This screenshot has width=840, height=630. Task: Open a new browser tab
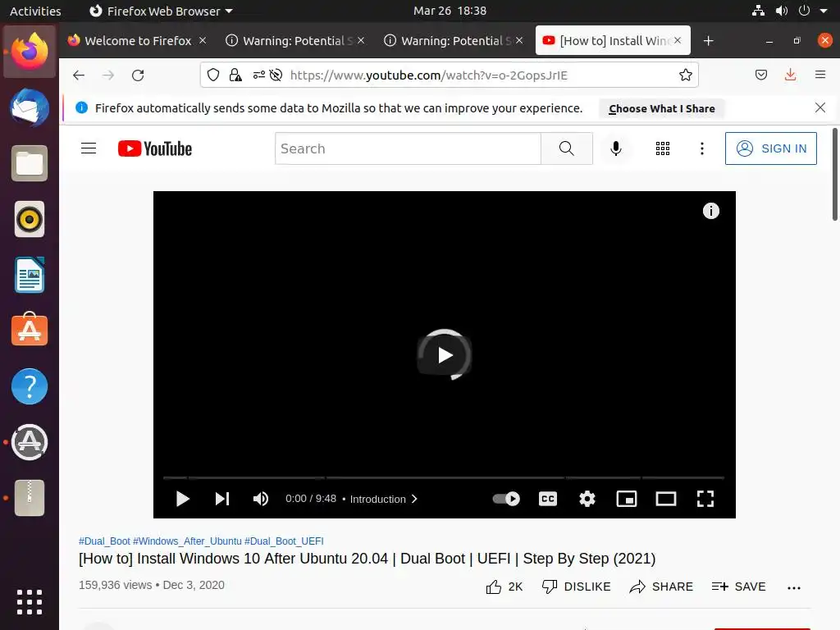[x=708, y=41]
